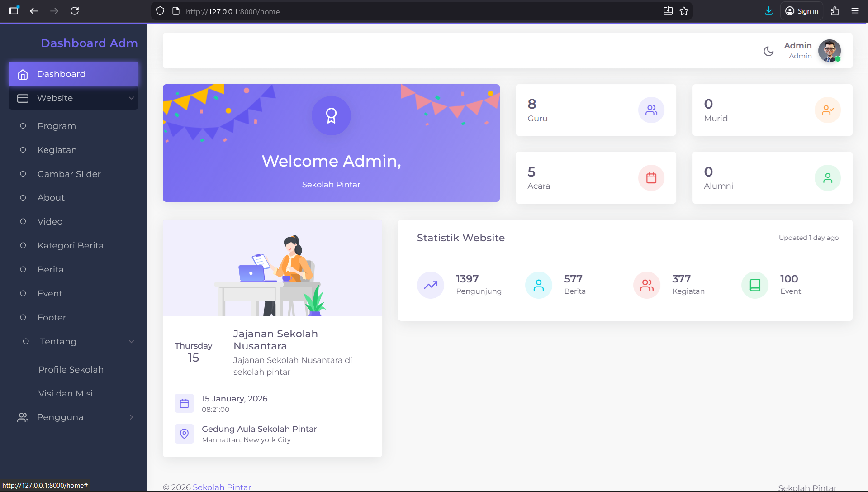Collapse the Website menu chevron

tap(131, 98)
